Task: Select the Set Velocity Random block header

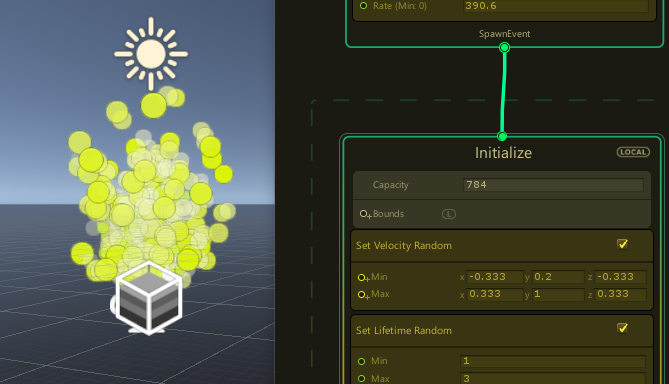Action: pyautogui.click(x=502, y=245)
